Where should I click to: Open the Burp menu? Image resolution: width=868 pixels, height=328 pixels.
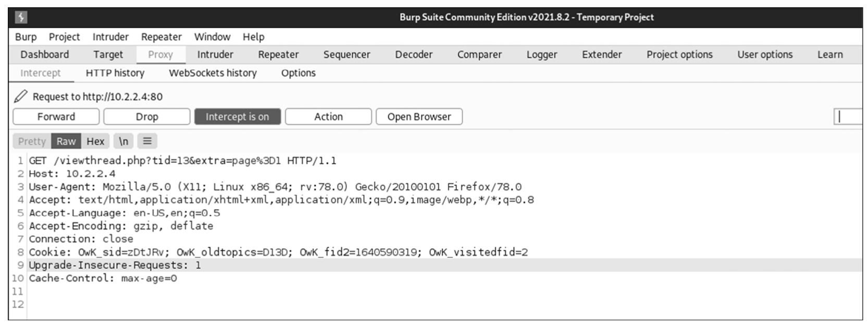point(26,37)
